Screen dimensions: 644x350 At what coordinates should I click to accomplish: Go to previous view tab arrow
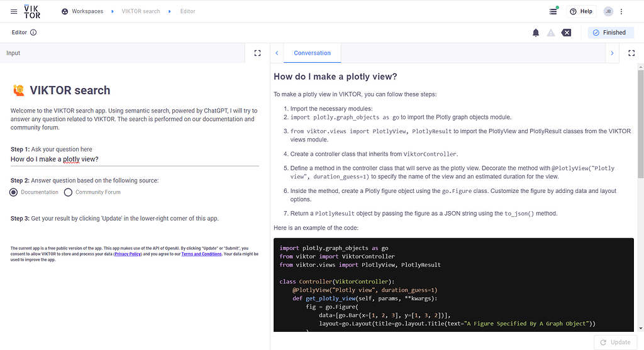tap(277, 53)
